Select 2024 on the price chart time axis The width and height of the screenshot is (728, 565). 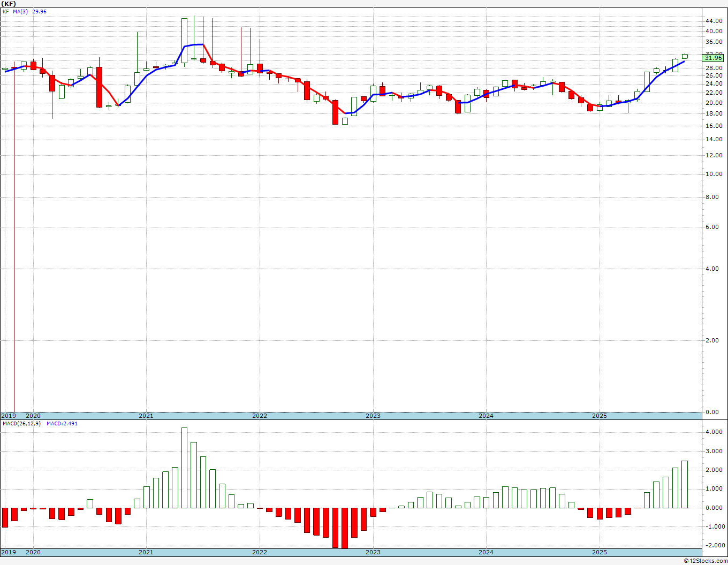486,416
